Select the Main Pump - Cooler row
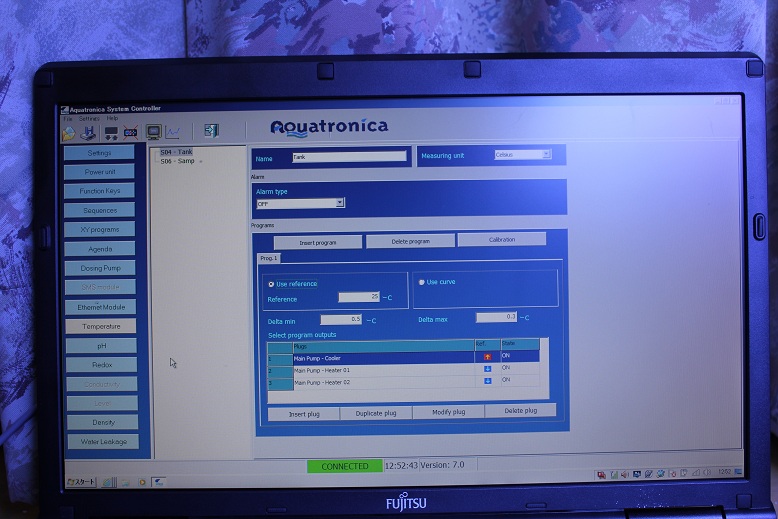The width and height of the screenshot is (778, 519). tap(403, 358)
